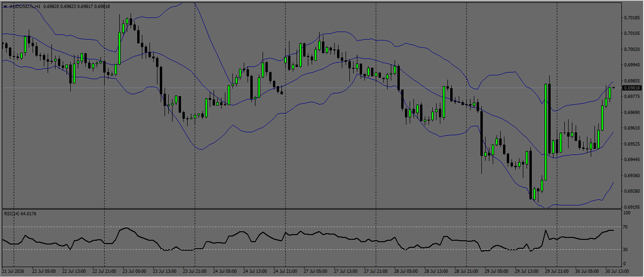Viewport: 644px width, 277px height.
Task: Click the latest candle at chart's right edge
Action: tap(613, 88)
